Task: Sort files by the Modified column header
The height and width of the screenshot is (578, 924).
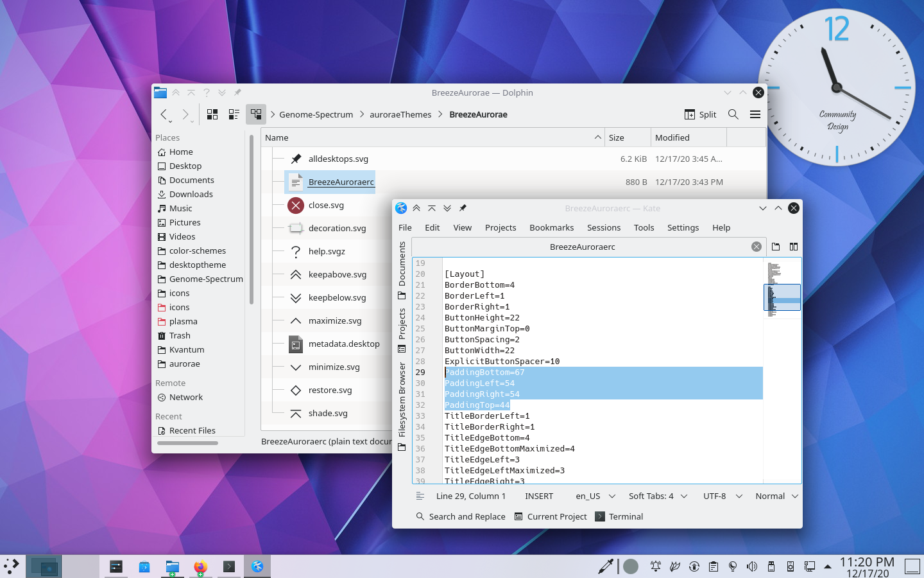Action: pos(689,137)
